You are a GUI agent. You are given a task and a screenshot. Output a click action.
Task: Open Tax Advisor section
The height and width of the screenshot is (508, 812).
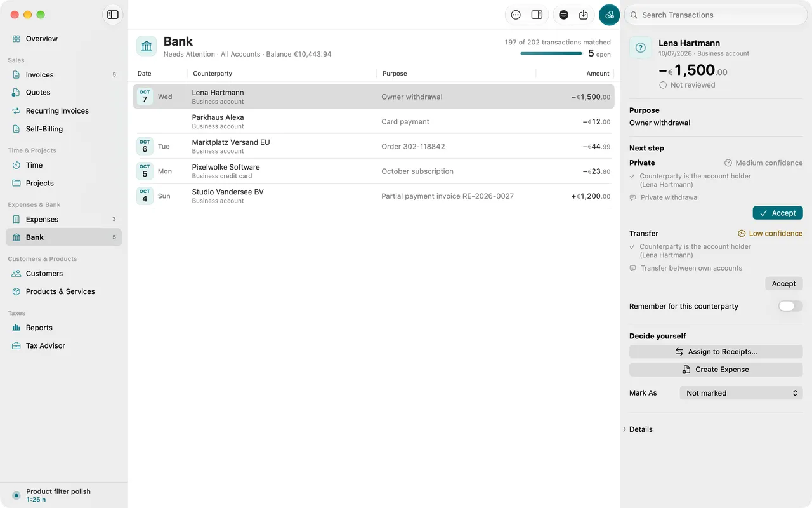click(63, 346)
